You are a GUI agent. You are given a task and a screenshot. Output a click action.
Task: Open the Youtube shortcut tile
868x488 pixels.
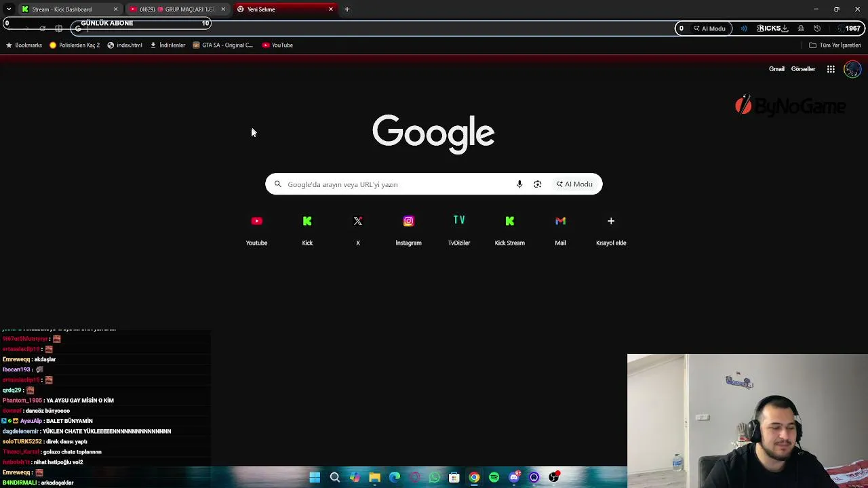(256, 230)
